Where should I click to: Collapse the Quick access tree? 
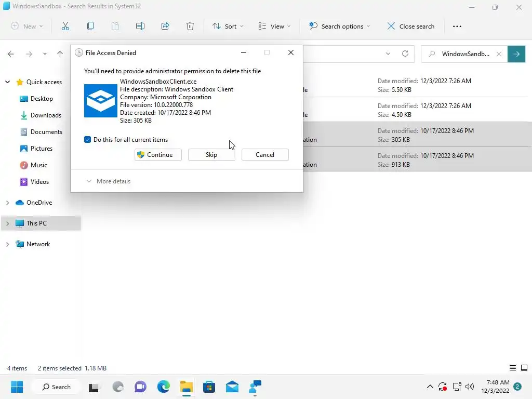point(7,82)
